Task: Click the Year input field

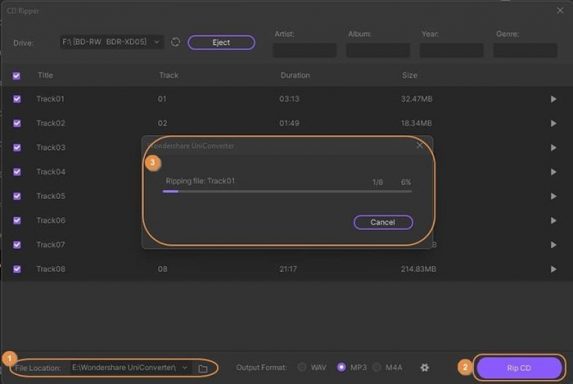Action: click(452, 50)
